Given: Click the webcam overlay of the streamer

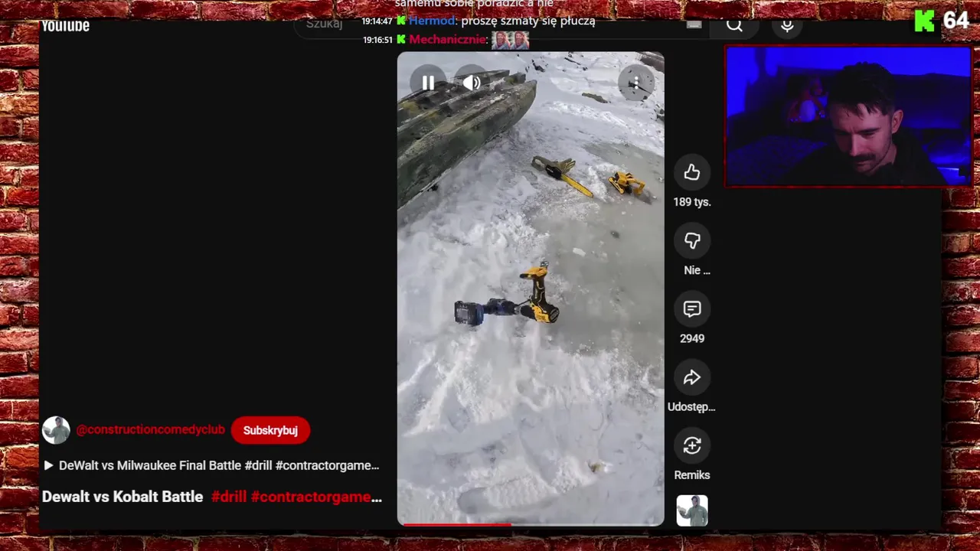Looking at the screenshot, I should pos(848,116).
